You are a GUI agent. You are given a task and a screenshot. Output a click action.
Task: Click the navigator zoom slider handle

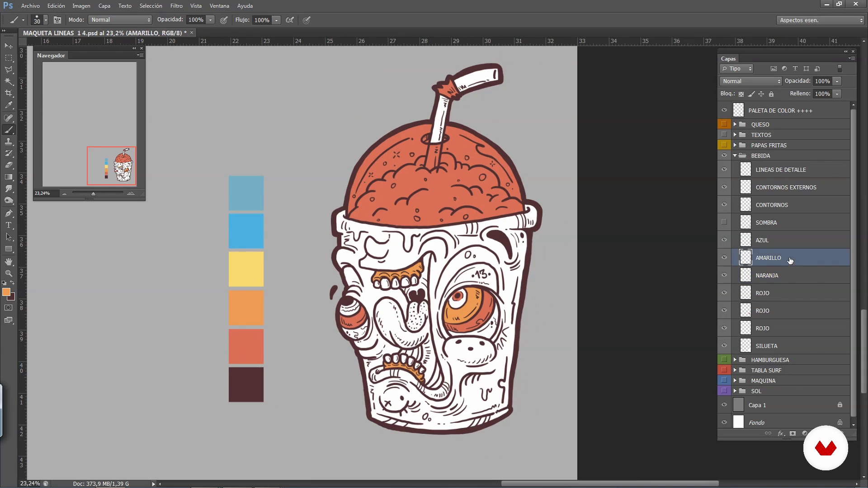click(x=93, y=193)
